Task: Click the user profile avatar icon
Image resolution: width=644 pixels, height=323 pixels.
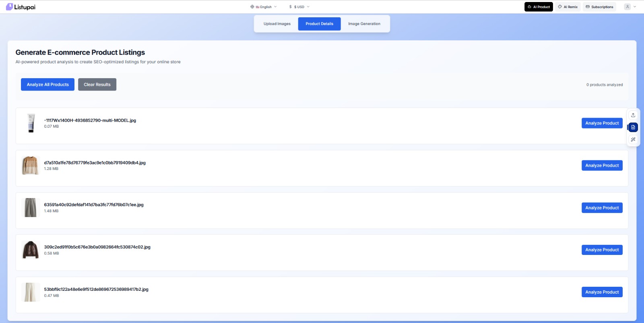Action: pos(627,7)
